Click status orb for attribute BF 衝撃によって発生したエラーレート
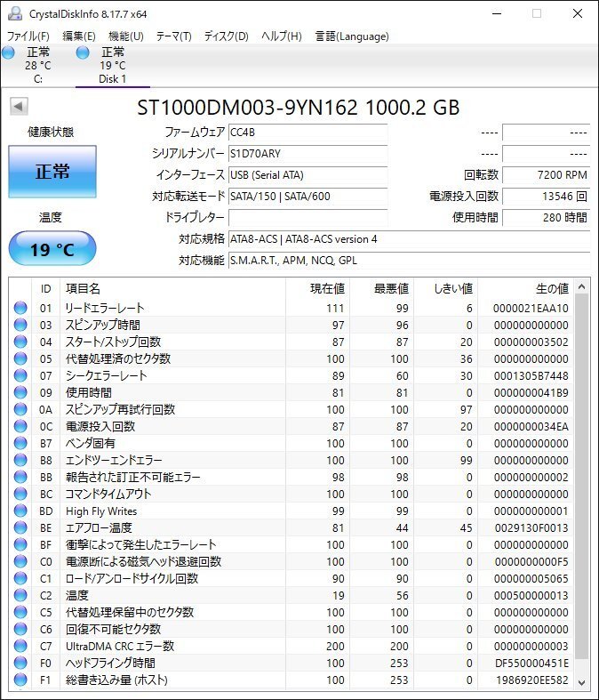Screen dimensions: 599x700 click(20, 544)
